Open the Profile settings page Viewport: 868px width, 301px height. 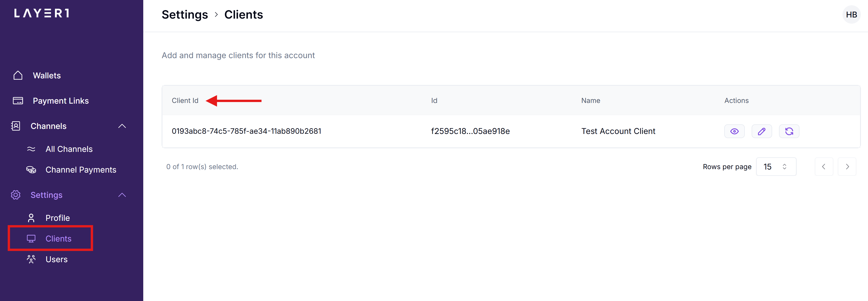coord(57,218)
